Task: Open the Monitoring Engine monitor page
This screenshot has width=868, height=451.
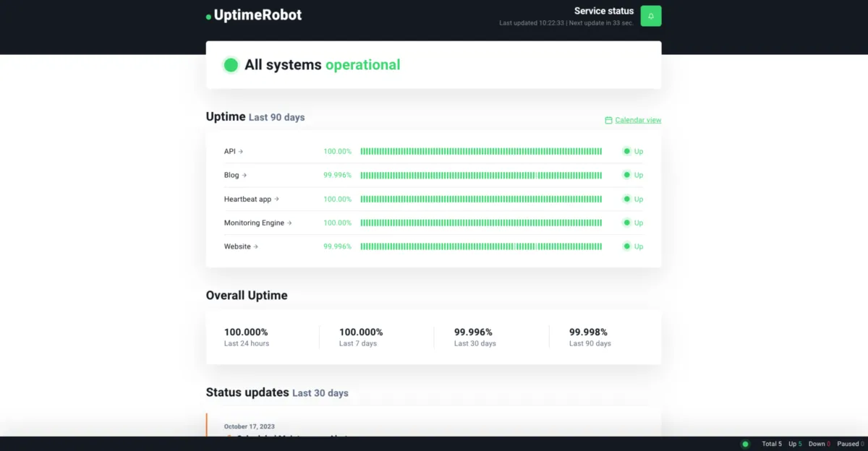Action: pyautogui.click(x=258, y=223)
